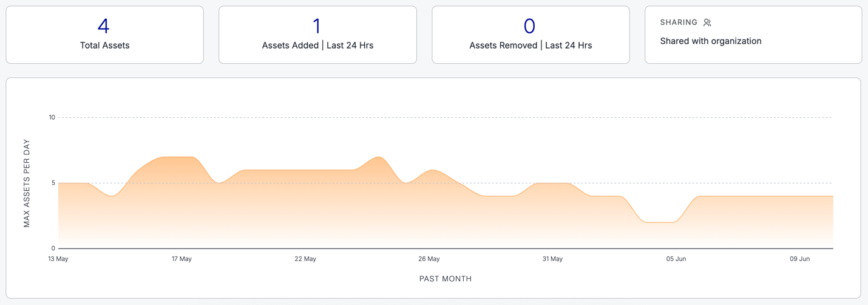
Task: Click 'Assets Removed | Last 24 Hrs' label
Action: point(531,46)
